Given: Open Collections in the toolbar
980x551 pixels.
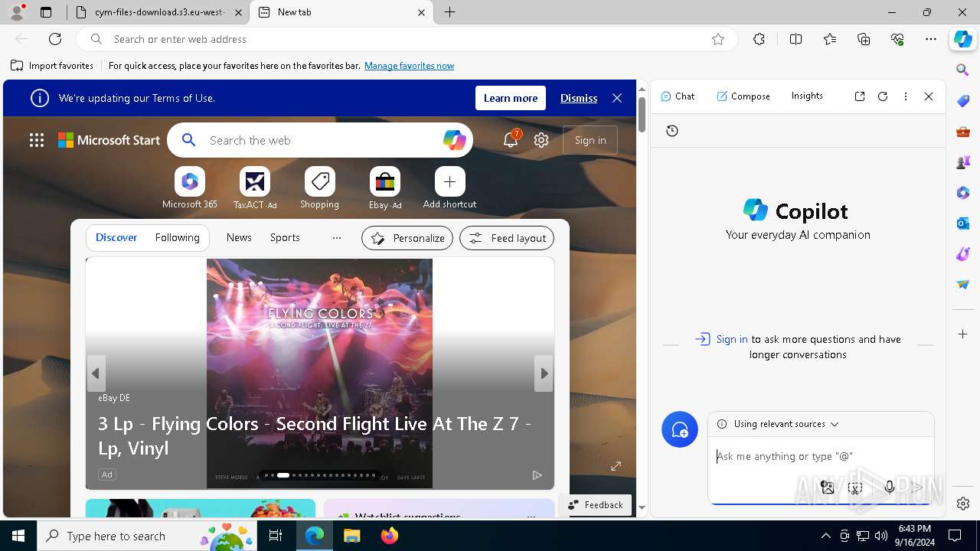Looking at the screenshot, I should tap(864, 39).
